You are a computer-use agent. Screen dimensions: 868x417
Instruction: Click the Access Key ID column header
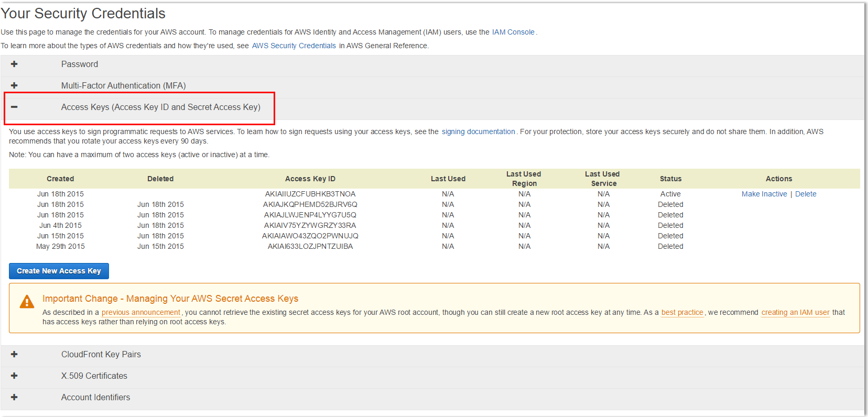coord(310,179)
